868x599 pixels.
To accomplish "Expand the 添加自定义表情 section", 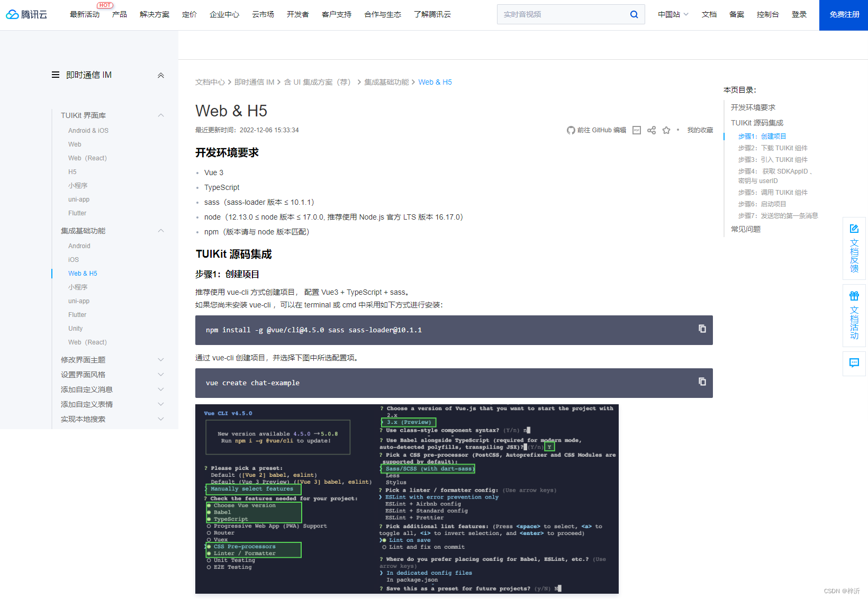I will 161,404.
